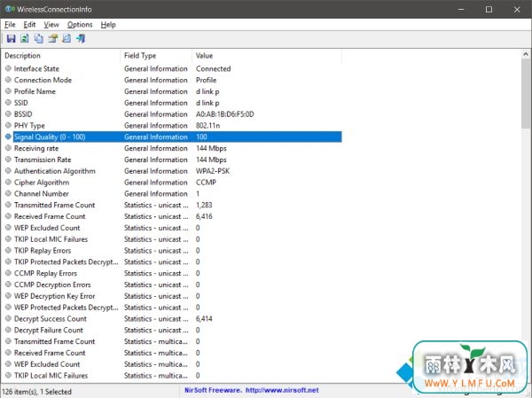532x398 pixels.
Task: Select the WEP Protected Packets Decrypt... row
Action: point(172,308)
